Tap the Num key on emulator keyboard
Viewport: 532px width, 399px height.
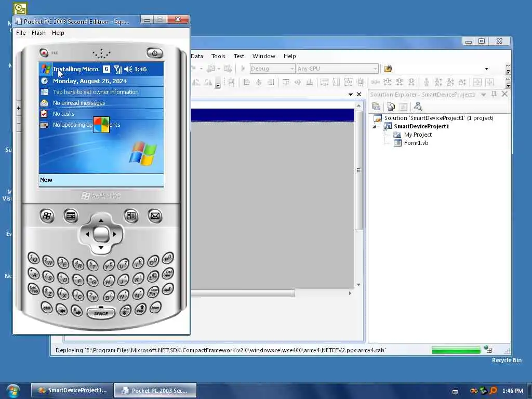pyautogui.click(x=155, y=308)
